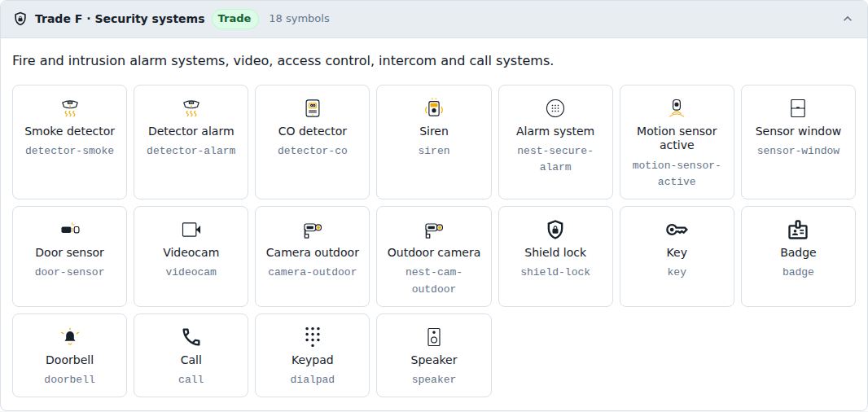This screenshot has width=868, height=412.
Task: Click the "siren" identifier text
Action: 434,151
